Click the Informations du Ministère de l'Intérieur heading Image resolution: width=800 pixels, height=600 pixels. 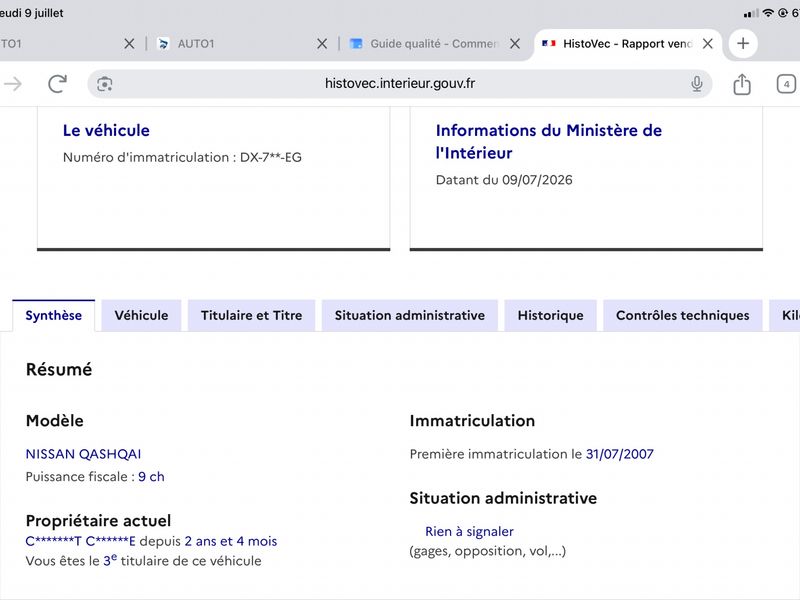(548, 141)
